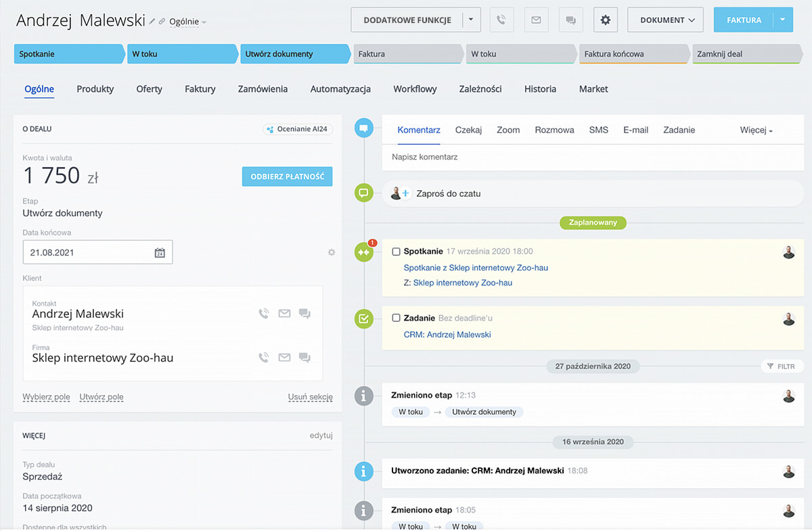Expand the Więcej menu in timeline
The height and width of the screenshot is (531, 812).
tap(756, 130)
